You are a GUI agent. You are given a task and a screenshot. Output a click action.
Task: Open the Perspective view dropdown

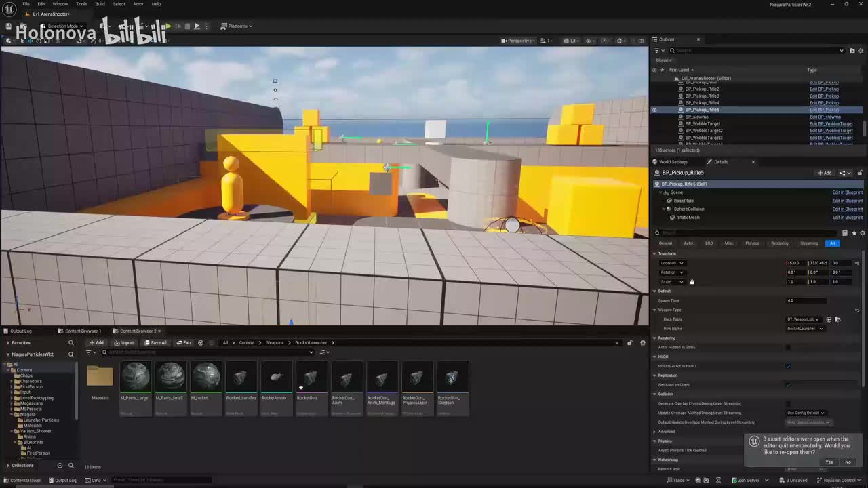519,41
